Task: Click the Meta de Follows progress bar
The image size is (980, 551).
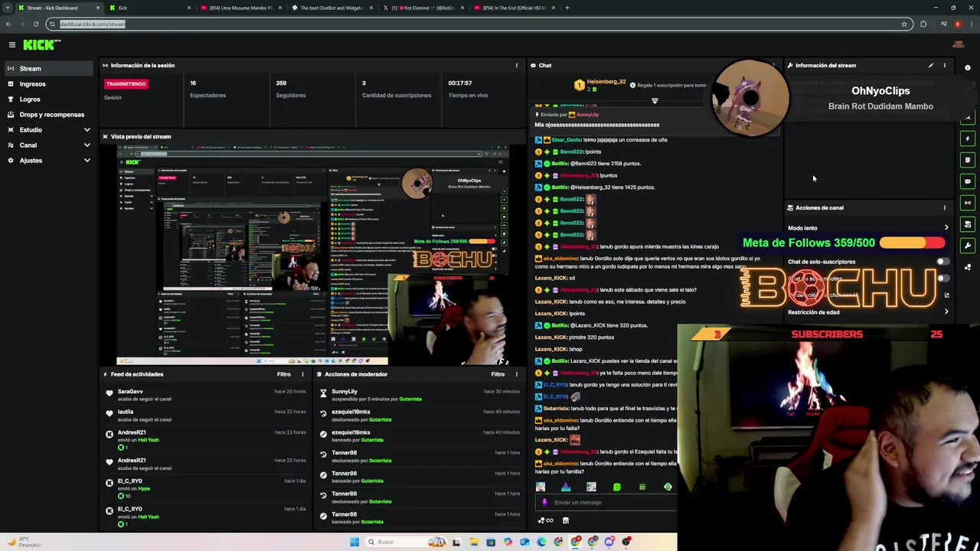Action: point(912,243)
